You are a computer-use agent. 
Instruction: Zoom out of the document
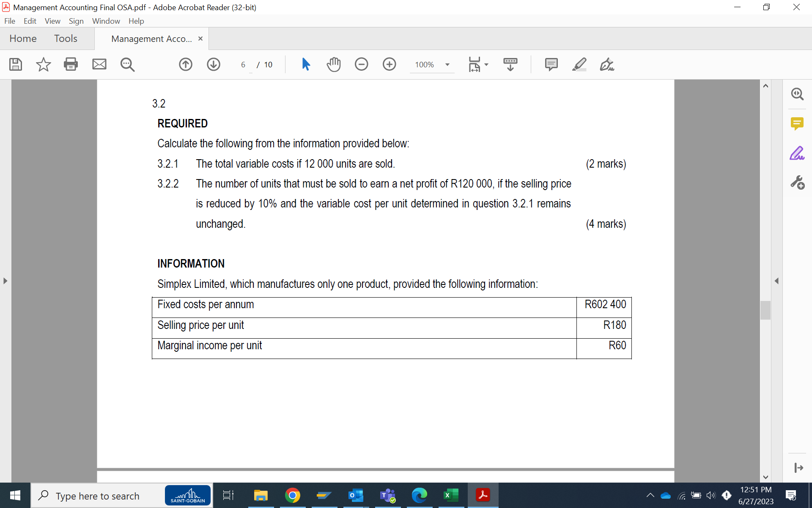[x=362, y=64]
